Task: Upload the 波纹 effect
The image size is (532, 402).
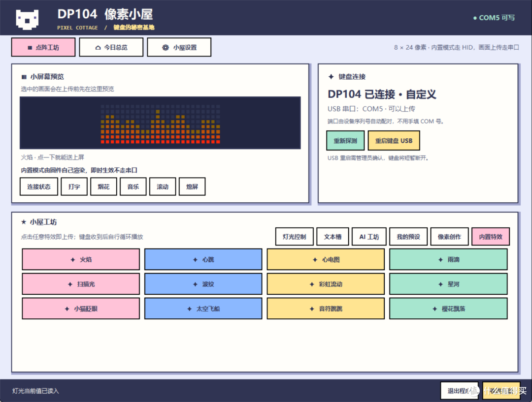Action: [x=203, y=284]
